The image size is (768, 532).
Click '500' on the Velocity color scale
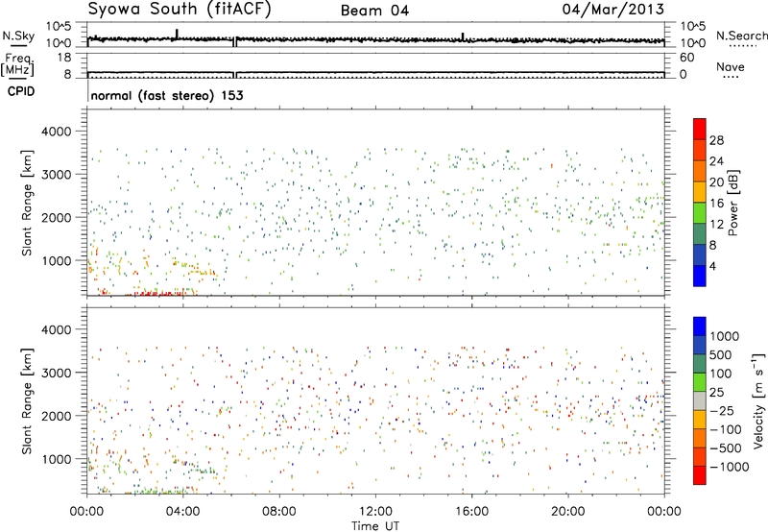[721, 354]
